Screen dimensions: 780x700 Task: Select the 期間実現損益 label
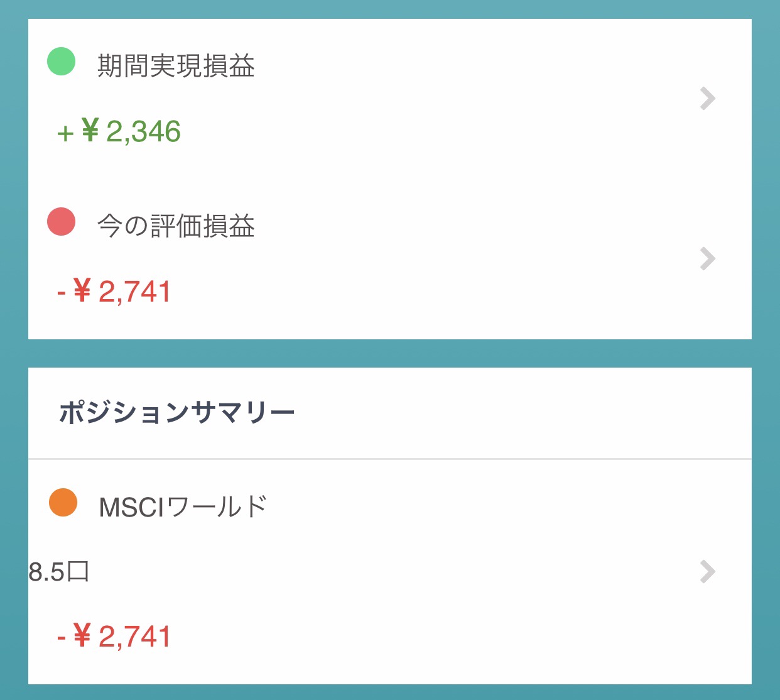point(176,65)
